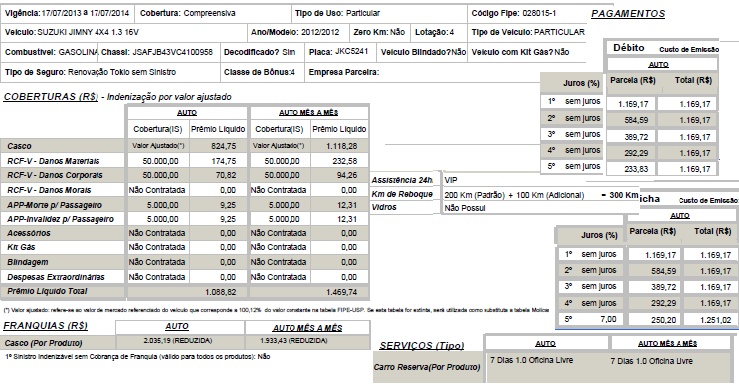The height and width of the screenshot is (384, 739).
Task: Select the Vidros label
Action: click(384, 207)
